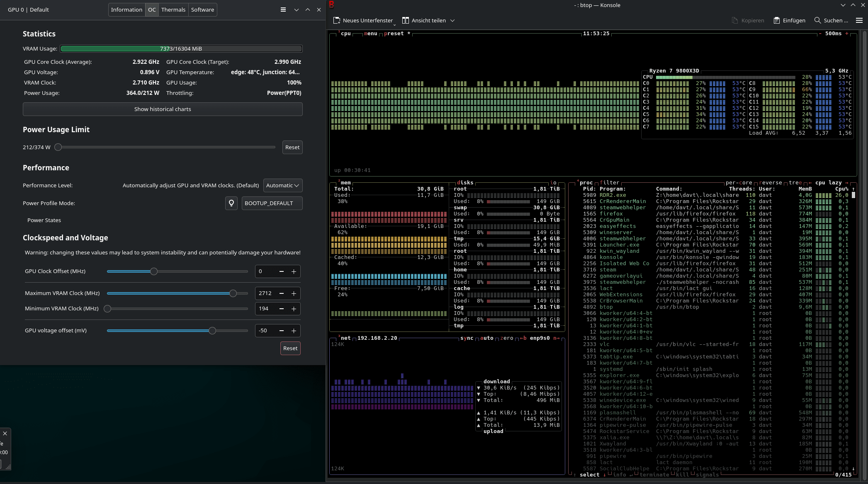Expand the Power States section

[44, 220]
